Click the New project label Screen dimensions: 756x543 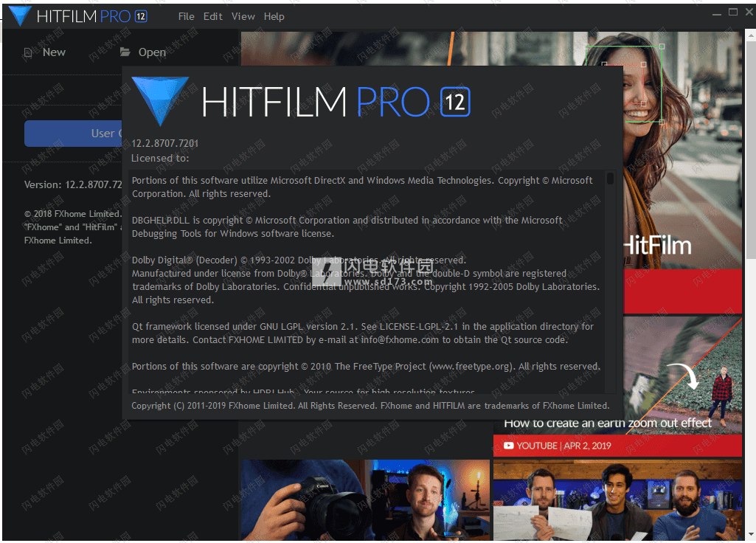tap(54, 52)
